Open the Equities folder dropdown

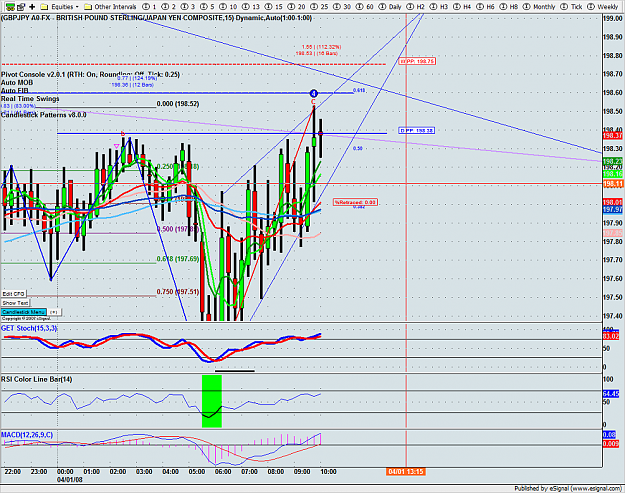click(x=60, y=7)
